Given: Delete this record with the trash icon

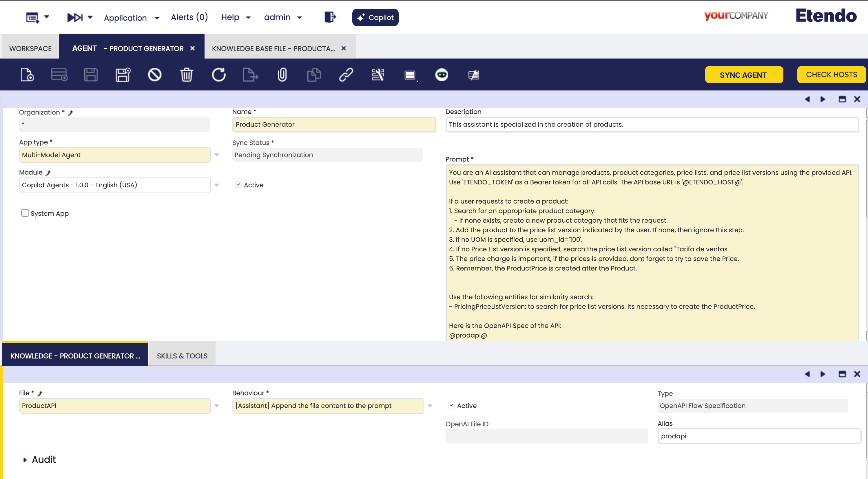Looking at the screenshot, I should (186, 75).
